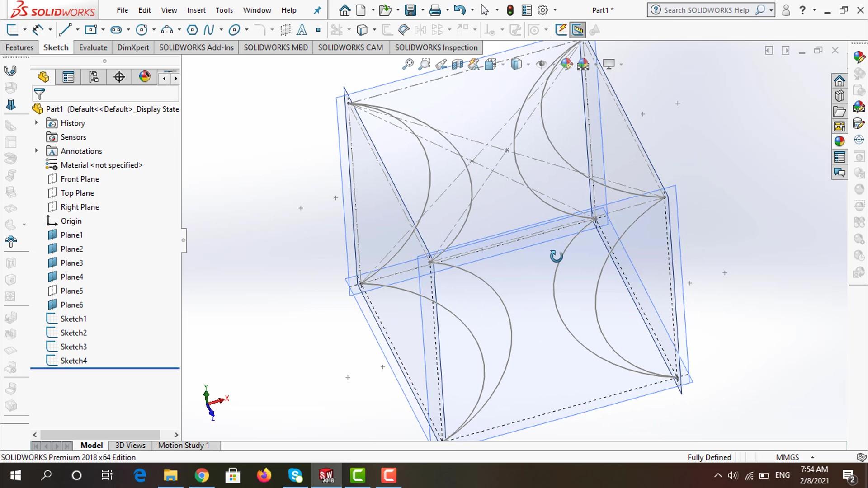Select the Line sketch tool

[x=66, y=29]
